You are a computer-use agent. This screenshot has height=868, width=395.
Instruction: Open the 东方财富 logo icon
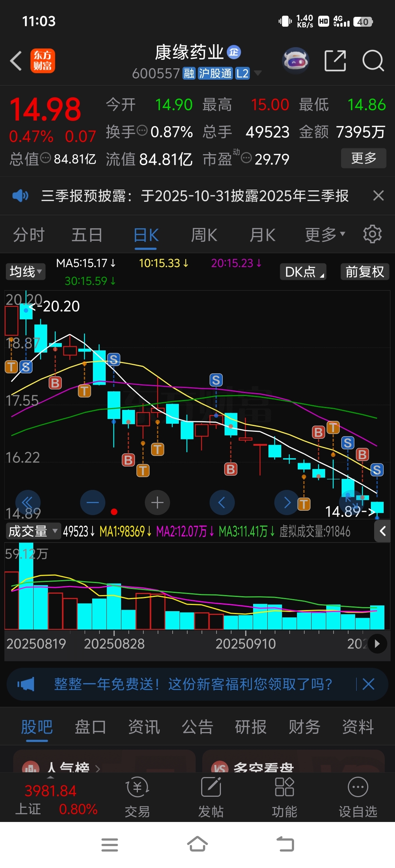[43, 61]
